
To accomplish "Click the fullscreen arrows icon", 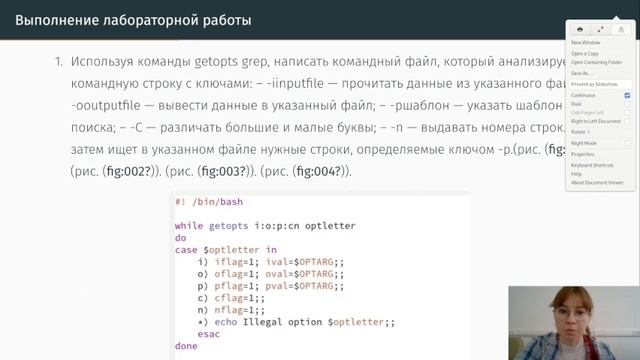I will point(600,29).
